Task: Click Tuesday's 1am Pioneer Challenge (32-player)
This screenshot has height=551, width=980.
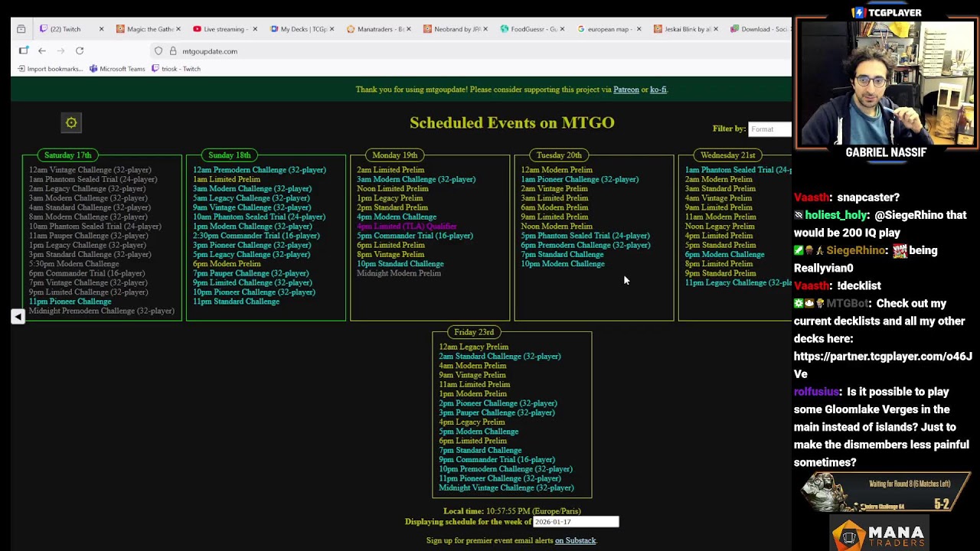Action: click(x=580, y=179)
